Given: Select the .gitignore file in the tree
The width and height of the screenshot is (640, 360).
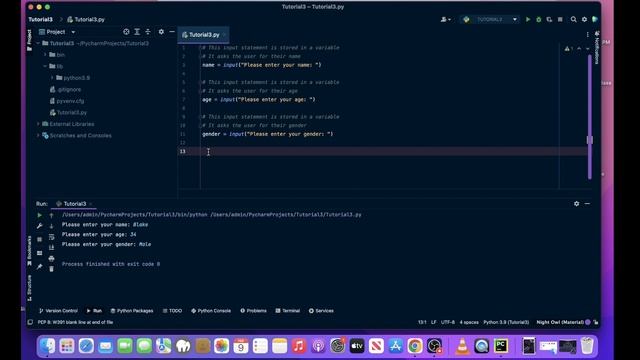Looking at the screenshot, I should click(x=65, y=89).
